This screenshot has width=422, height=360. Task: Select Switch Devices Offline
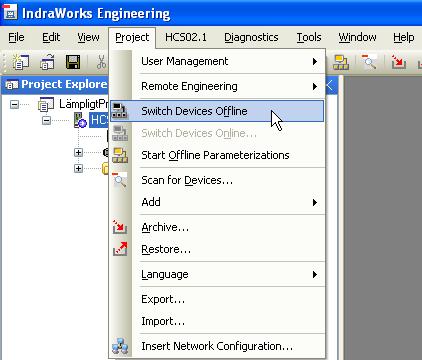[217, 111]
